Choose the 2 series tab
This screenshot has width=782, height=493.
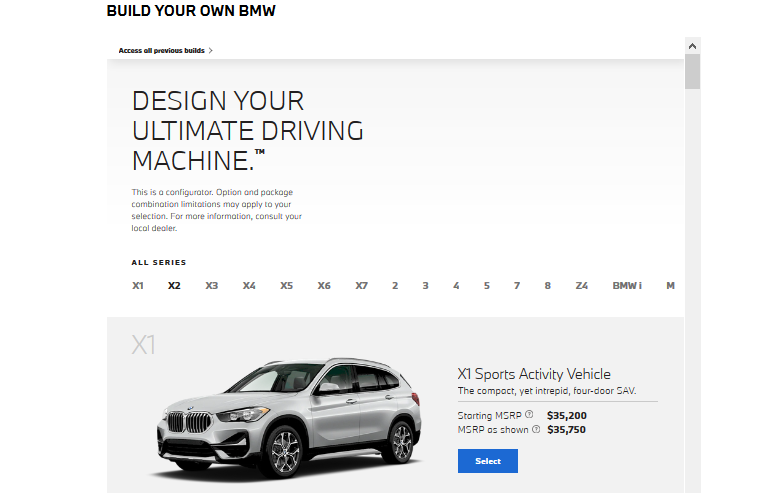coord(395,286)
